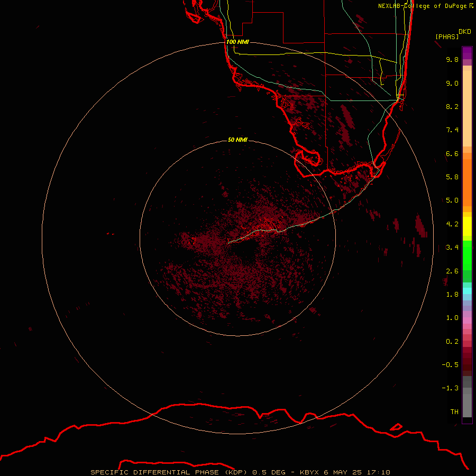476x476 pixels.
Task: Click the "17:10" timestamp in the caption
Action: tap(378, 472)
